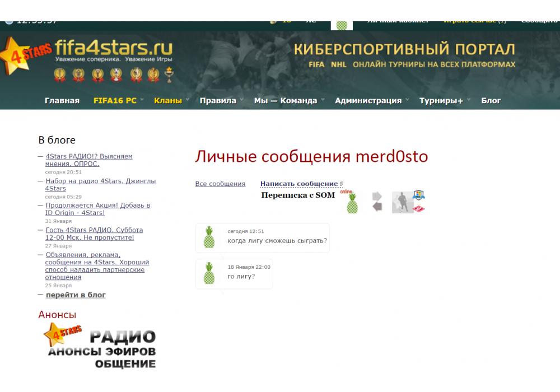Click the timestamp 18 Января 22:00

(249, 267)
